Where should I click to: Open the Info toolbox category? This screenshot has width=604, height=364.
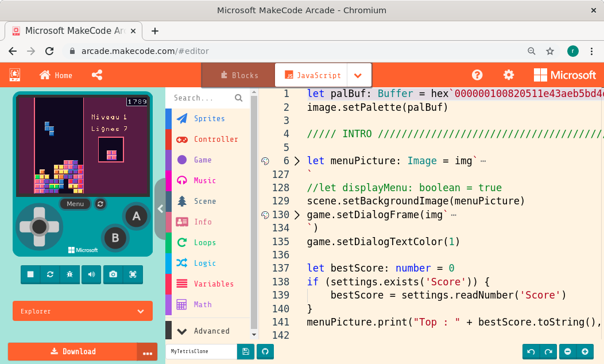point(208,222)
